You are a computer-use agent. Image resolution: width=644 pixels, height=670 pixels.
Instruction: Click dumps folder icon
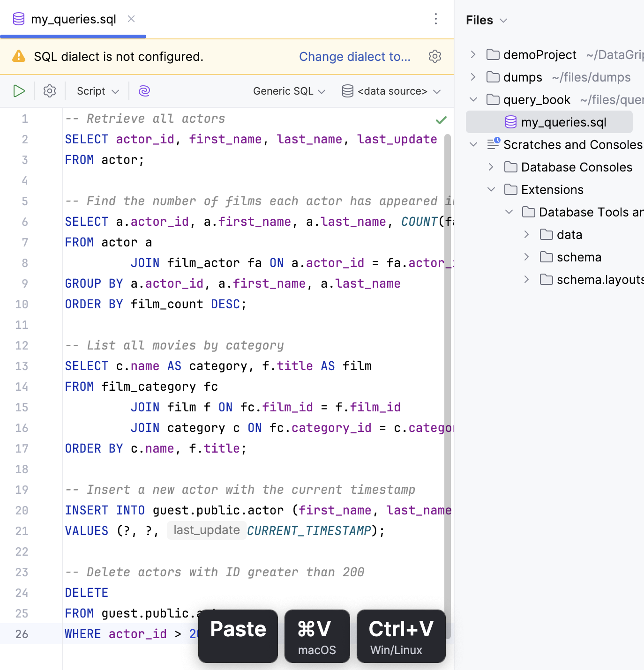coord(493,77)
